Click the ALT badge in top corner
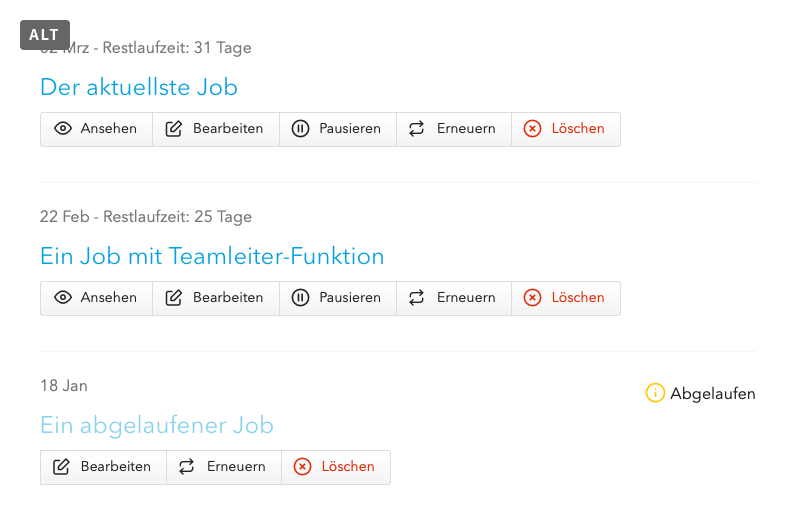The image size is (792, 526). click(x=44, y=35)
